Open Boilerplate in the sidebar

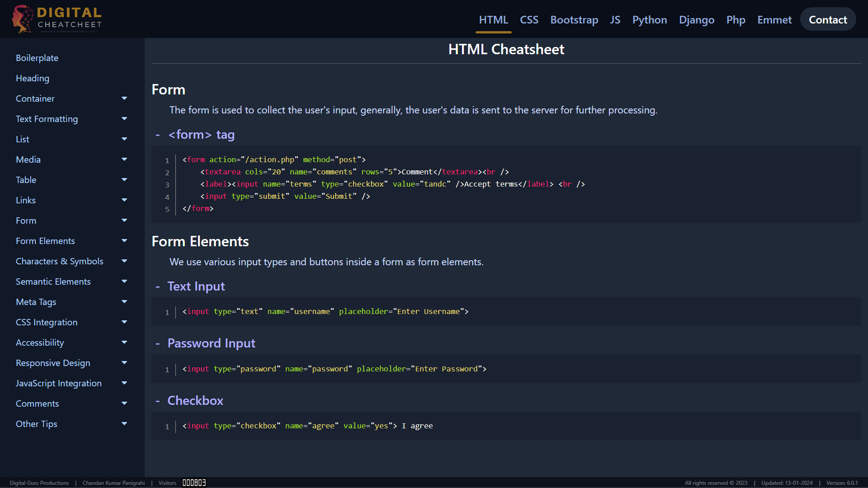pyautogui.click(x=37, y=58)
